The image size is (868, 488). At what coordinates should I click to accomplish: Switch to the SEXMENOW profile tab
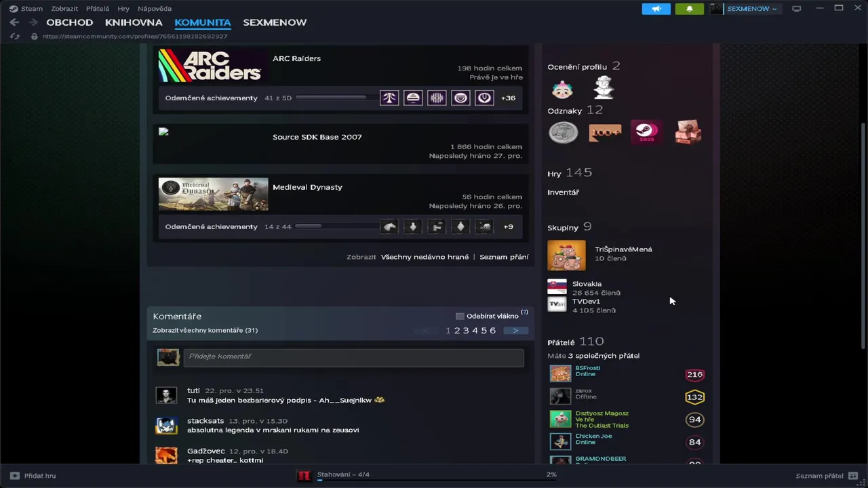point(275,22)
